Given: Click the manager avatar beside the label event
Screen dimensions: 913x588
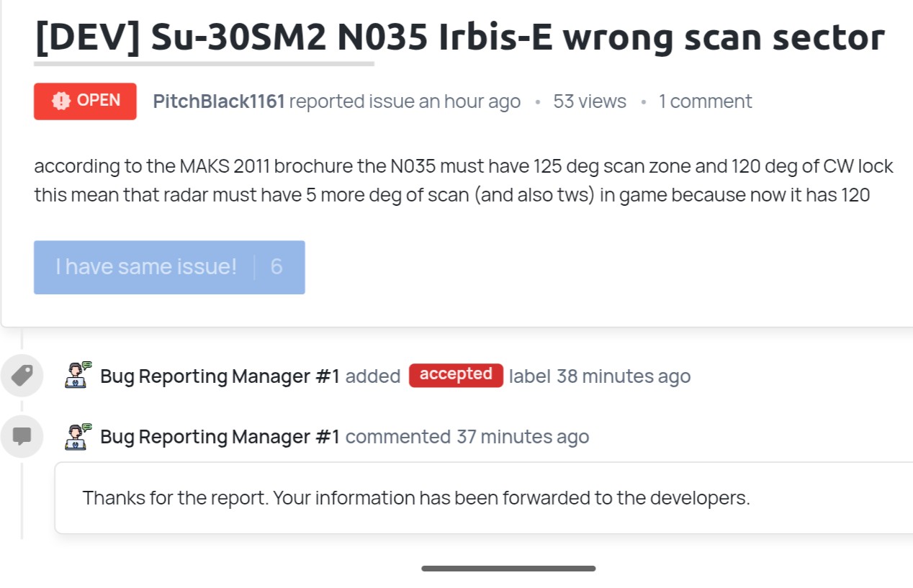Looking at the screenshot, I should pyautogui.click(x=77, y=376).
